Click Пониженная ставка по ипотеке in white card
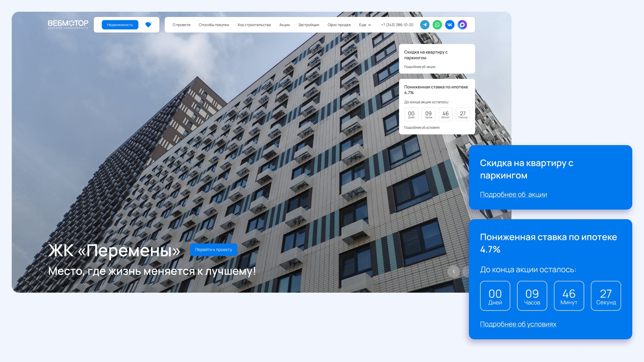The width and height of the screenshot is (644, 362). pos(436,89)
